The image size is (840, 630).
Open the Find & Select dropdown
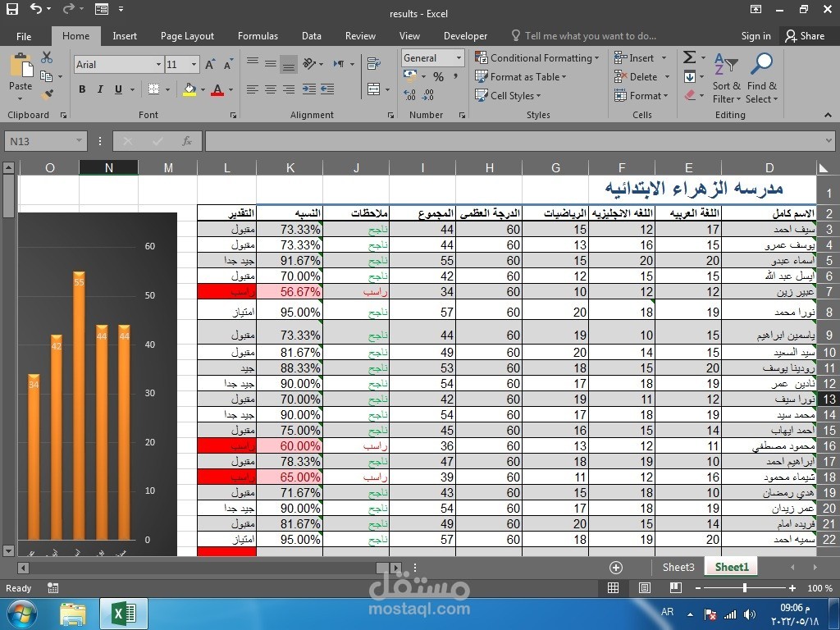tap(761, 79)
